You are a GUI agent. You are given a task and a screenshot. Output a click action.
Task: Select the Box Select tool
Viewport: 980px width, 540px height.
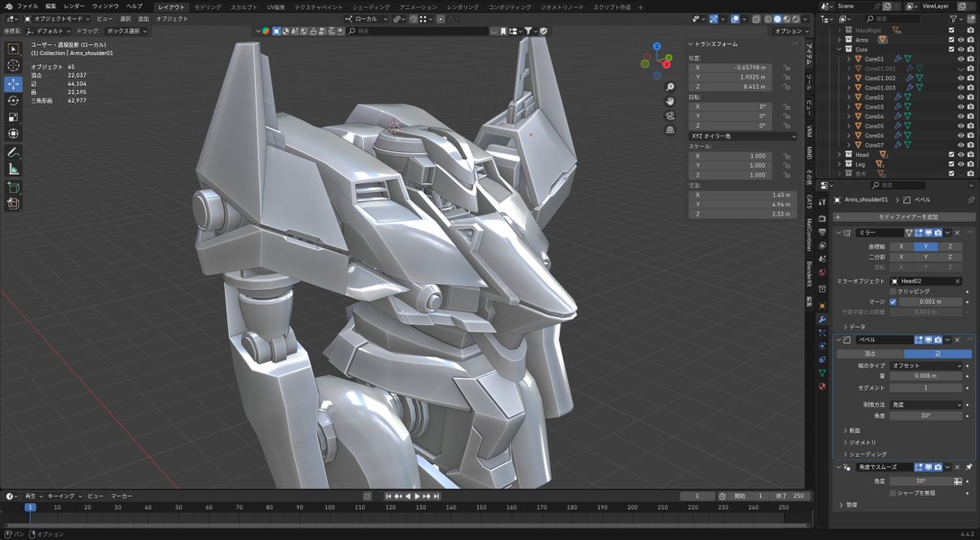click(x=13, y=49)
